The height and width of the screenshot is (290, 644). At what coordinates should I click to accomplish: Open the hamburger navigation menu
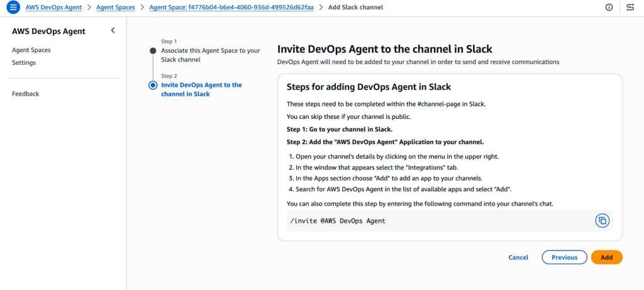coord(13,8)
